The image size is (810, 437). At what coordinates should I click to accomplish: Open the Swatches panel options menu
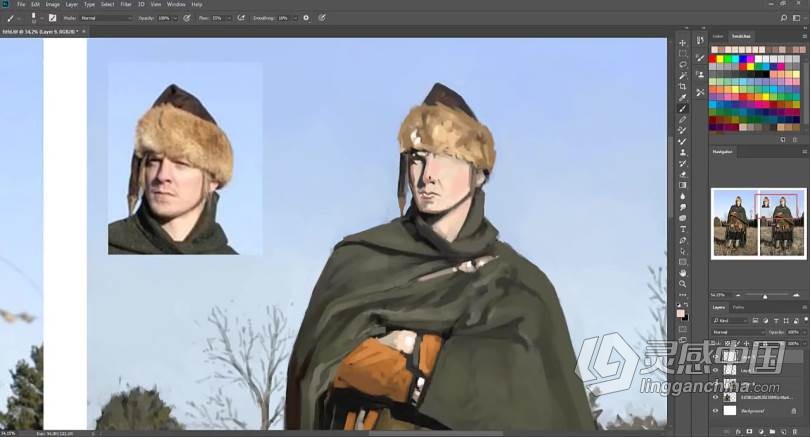(x=804, y=36)
